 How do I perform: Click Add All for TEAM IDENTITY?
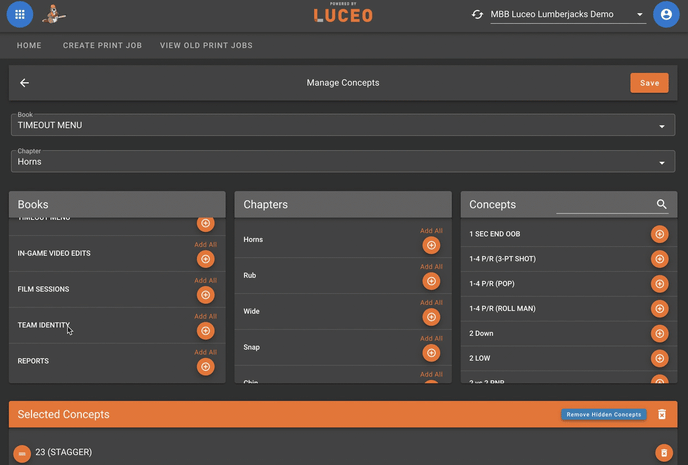pyautogui.click(x=205, y=316)
